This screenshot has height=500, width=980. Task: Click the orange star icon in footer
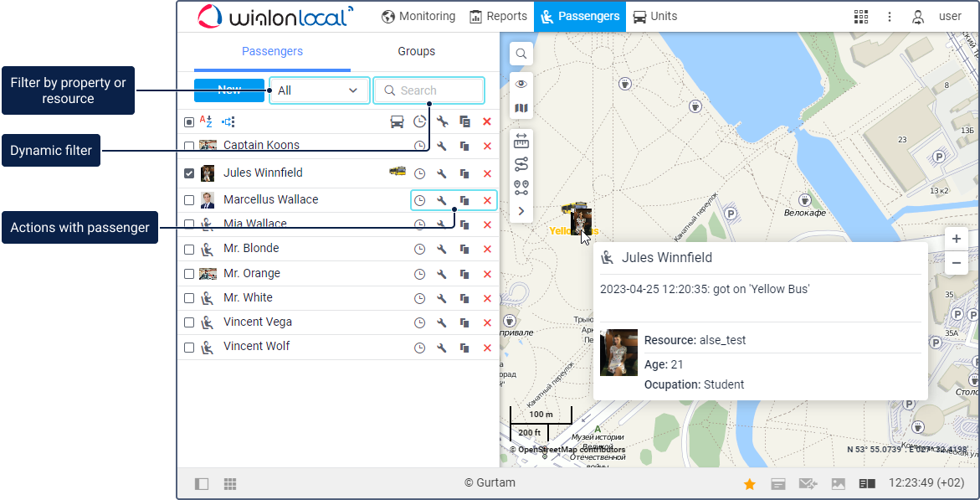[x=749, y=484]
